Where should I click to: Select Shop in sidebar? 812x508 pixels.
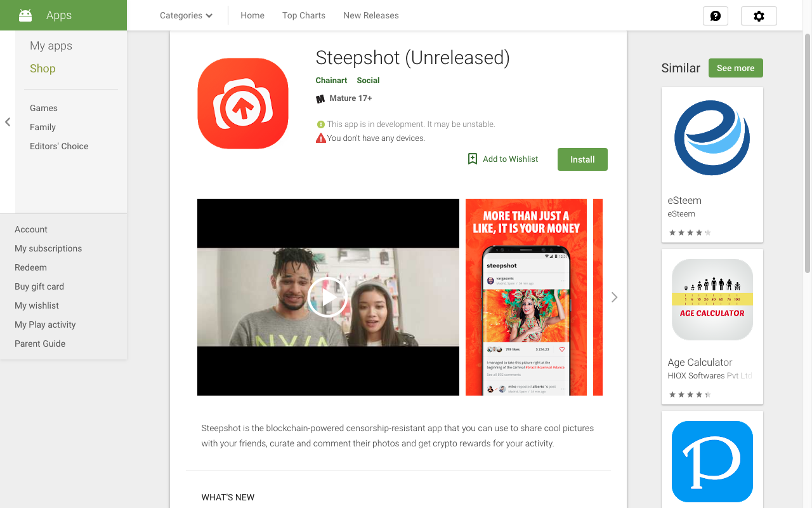(43, 69)
